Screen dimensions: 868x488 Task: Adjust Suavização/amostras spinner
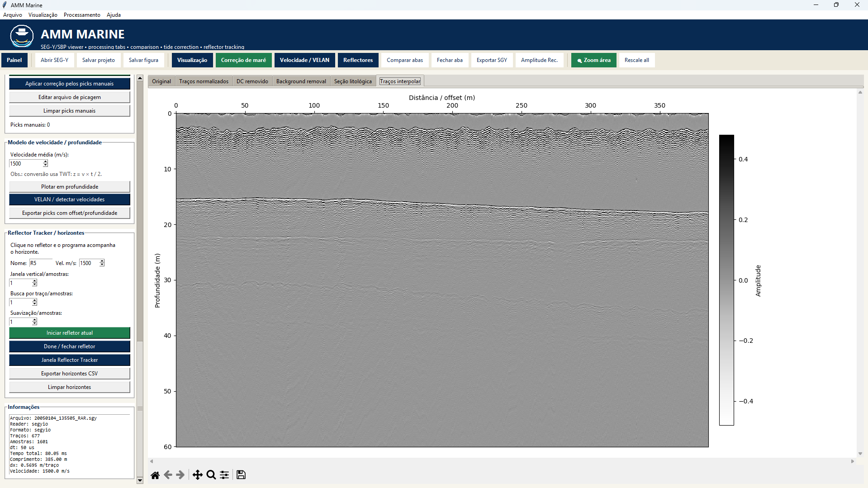[x=34, y=322]
